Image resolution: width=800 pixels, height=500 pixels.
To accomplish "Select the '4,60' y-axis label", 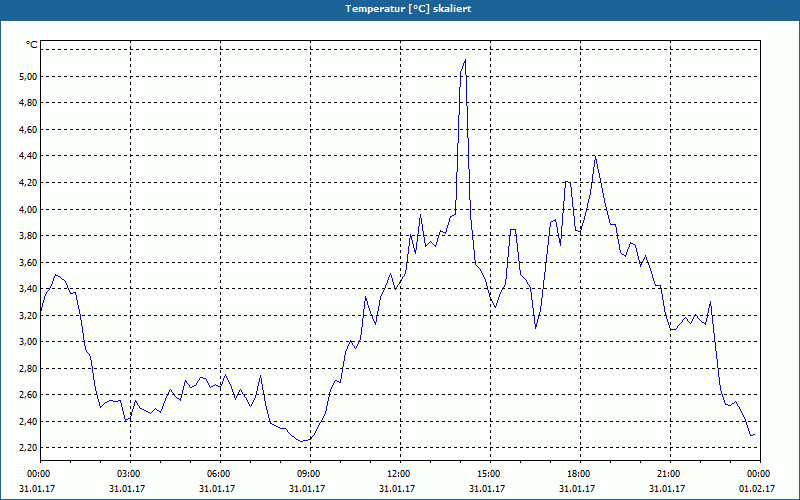I will pyautogui.click(x=28, y=130).
